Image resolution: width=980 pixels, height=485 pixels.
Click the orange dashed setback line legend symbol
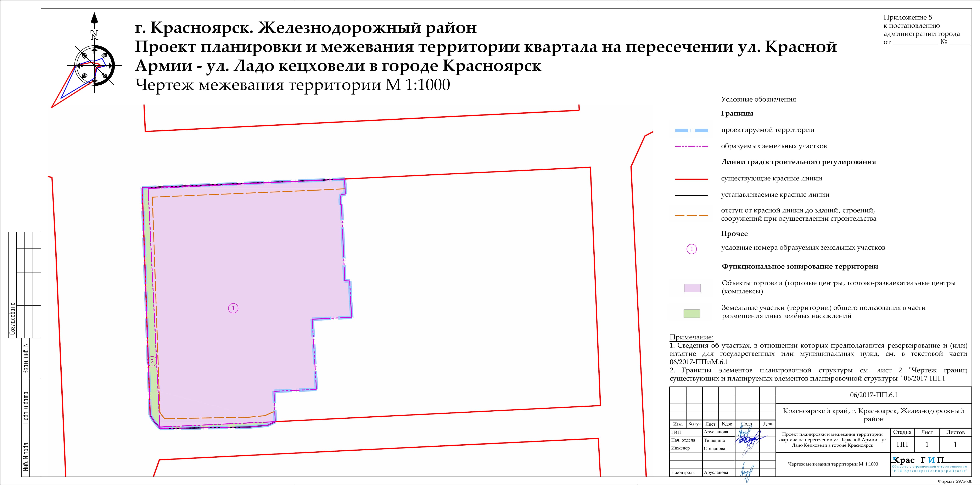tap(691, 215)
